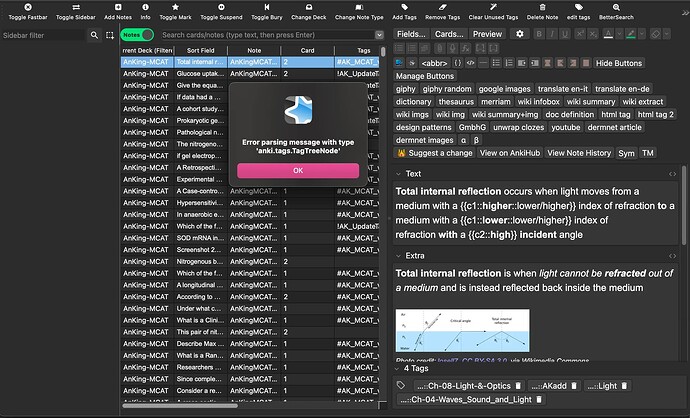
Task: Click the Toggle Mark star icon
Action: 175,6
